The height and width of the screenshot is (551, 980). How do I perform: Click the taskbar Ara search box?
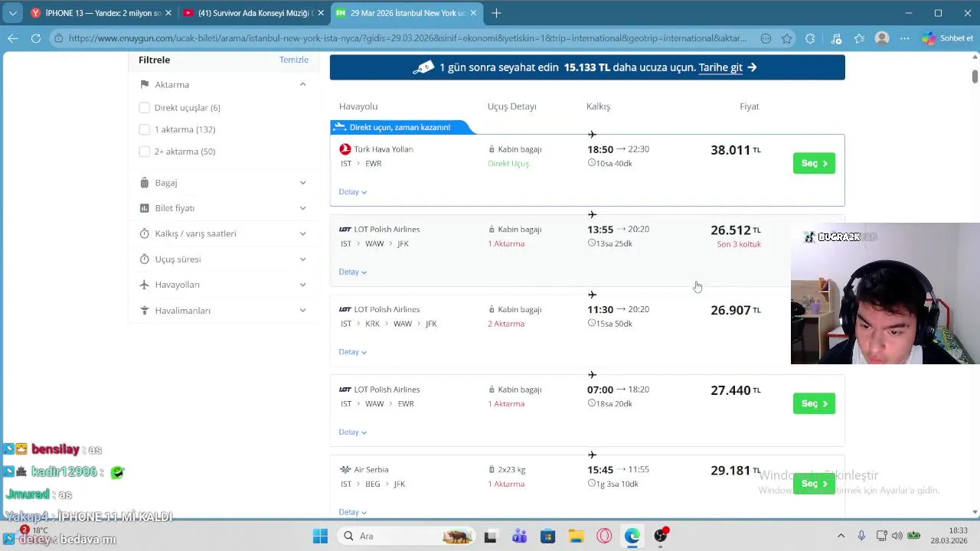click(x=406, y=536)
